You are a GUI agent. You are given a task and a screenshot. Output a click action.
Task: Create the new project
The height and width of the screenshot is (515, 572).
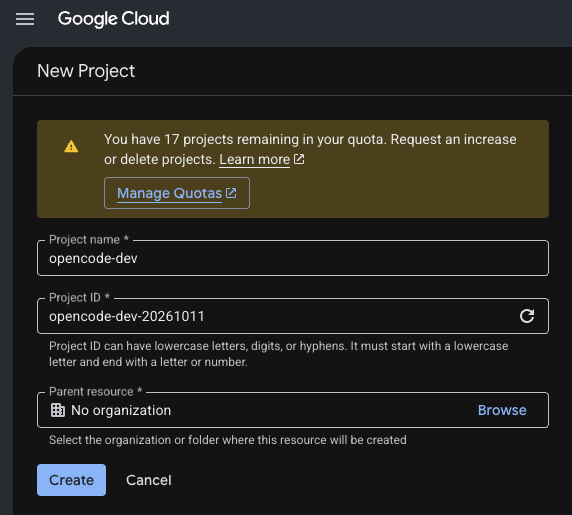[x=72, y=480]
